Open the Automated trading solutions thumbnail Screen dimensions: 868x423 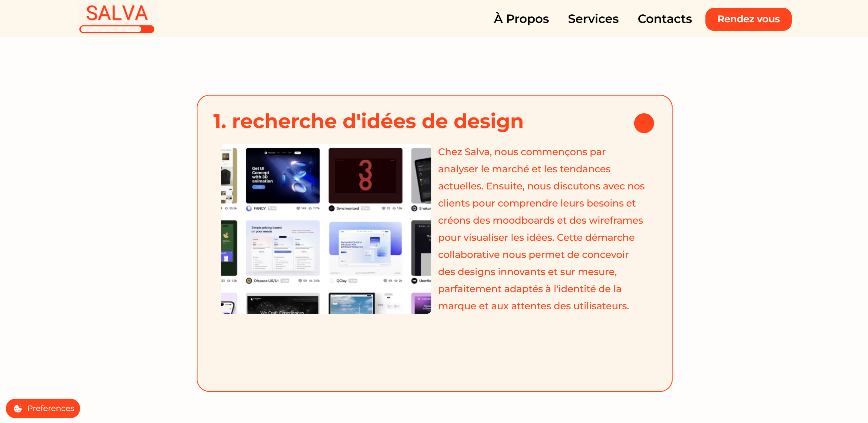365,248
